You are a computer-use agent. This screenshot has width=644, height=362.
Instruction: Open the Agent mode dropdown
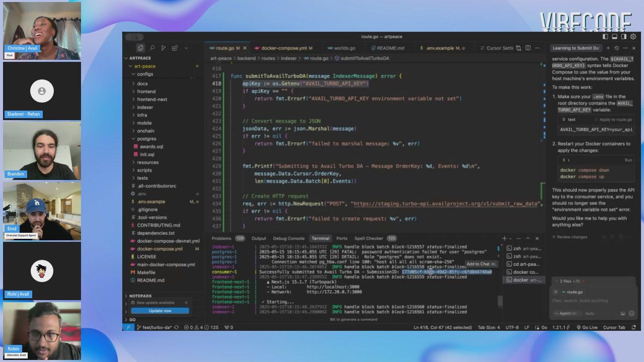[566, 313]
